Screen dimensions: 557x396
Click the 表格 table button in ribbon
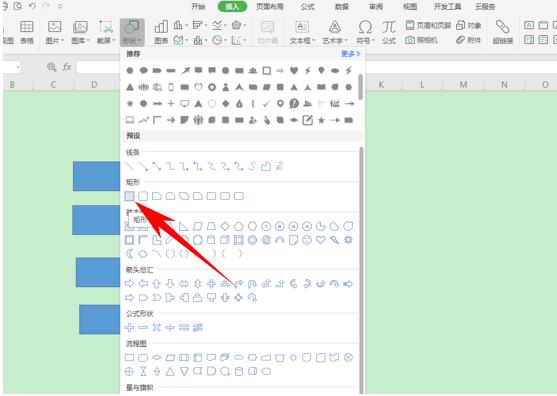point(27,32)
